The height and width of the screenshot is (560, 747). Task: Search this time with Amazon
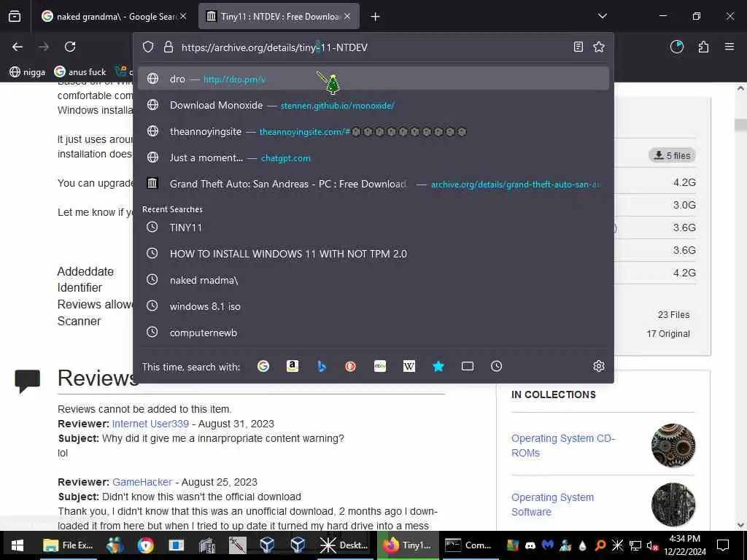pyautogui.click(x=293, y=366)
